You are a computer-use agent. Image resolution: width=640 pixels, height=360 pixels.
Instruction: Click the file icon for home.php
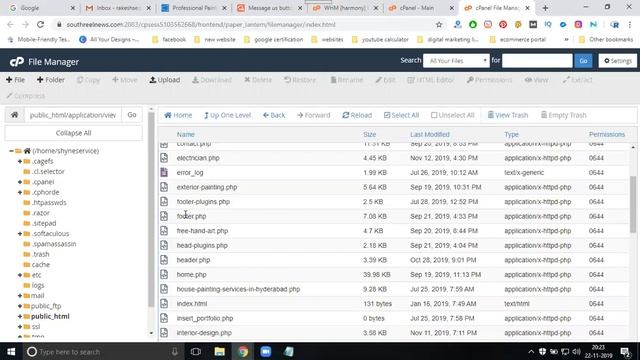click(x=164, y=275)
